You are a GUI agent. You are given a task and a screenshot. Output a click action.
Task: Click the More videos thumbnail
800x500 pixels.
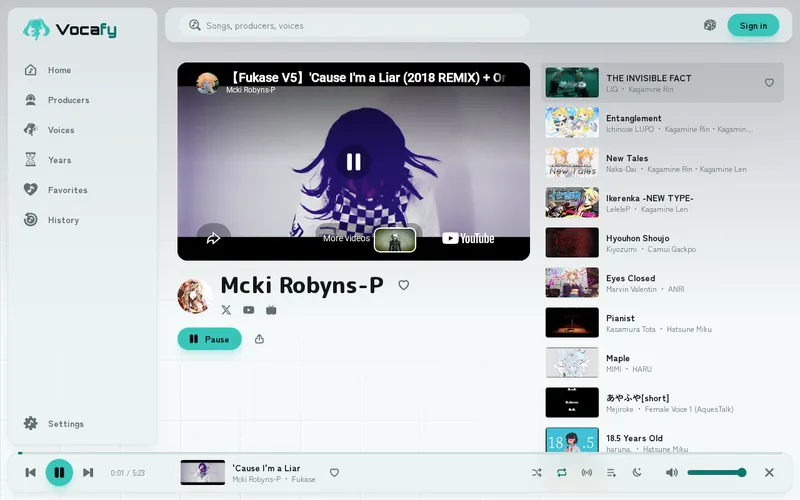[395, 239]
